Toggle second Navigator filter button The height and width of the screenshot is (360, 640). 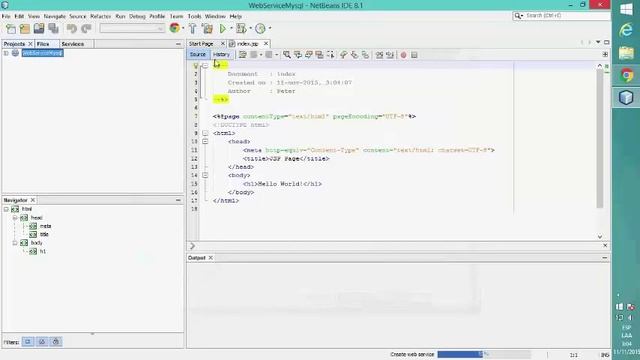tap(42, 342)
